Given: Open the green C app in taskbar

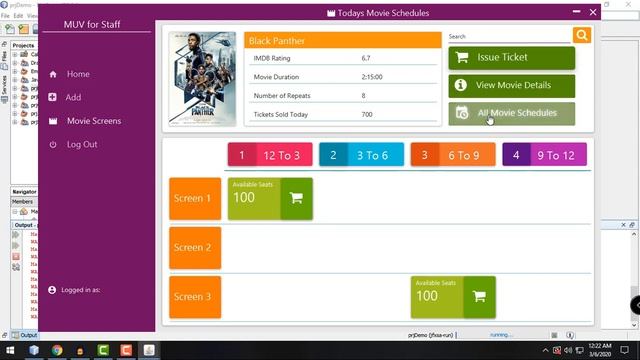Looking at the screenshot, I should [x=103, y=350].
